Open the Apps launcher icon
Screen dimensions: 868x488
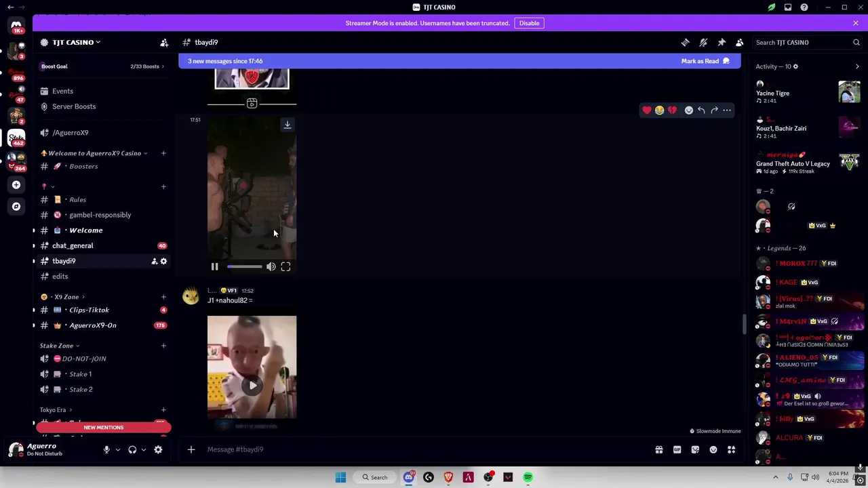tap(732, 449)
